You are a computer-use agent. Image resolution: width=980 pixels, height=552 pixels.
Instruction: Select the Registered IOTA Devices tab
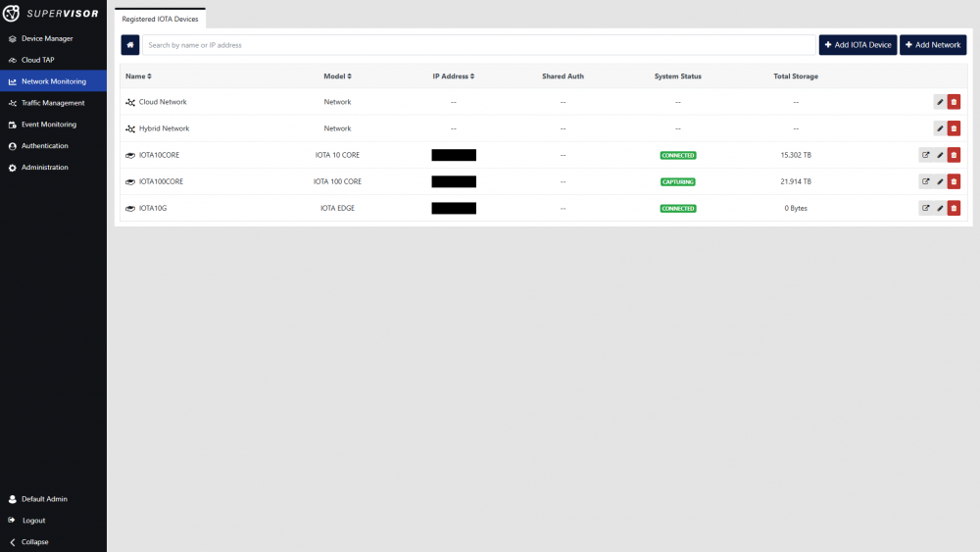(x=160, y=19)
